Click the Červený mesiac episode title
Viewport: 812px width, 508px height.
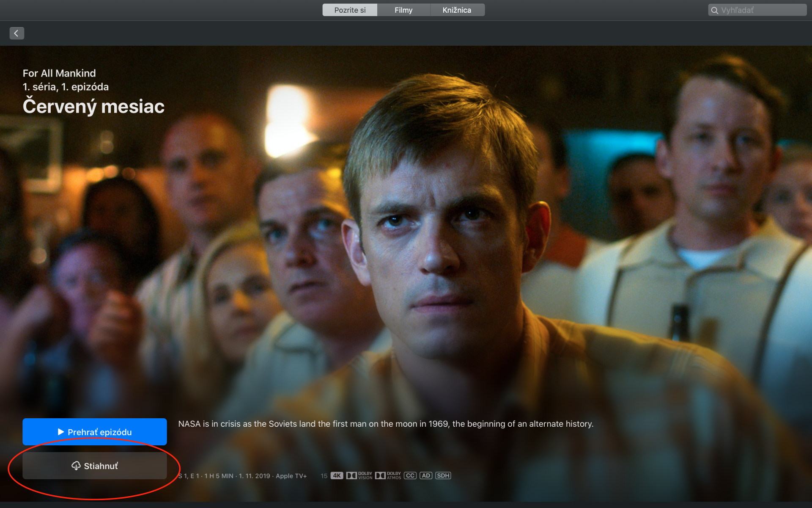(x=93, y=106)
